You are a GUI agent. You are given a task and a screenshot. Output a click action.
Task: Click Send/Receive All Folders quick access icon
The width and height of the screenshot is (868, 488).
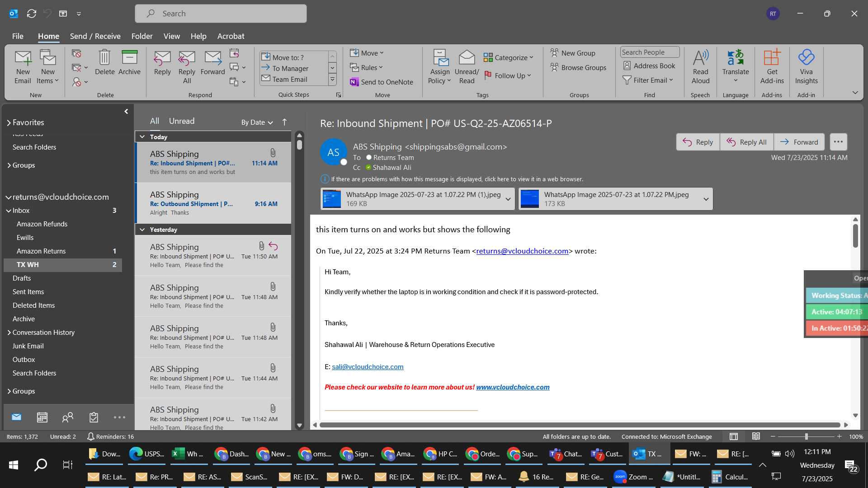click(31, 14)
